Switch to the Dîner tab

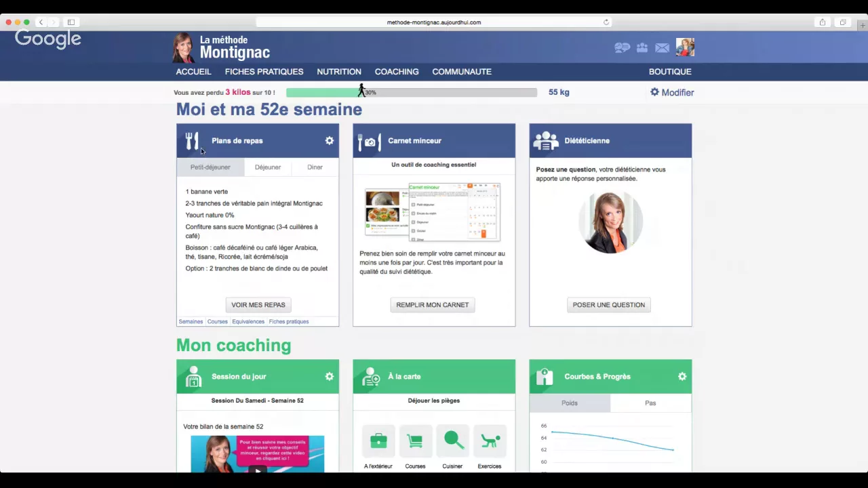(x=315, y=167)
